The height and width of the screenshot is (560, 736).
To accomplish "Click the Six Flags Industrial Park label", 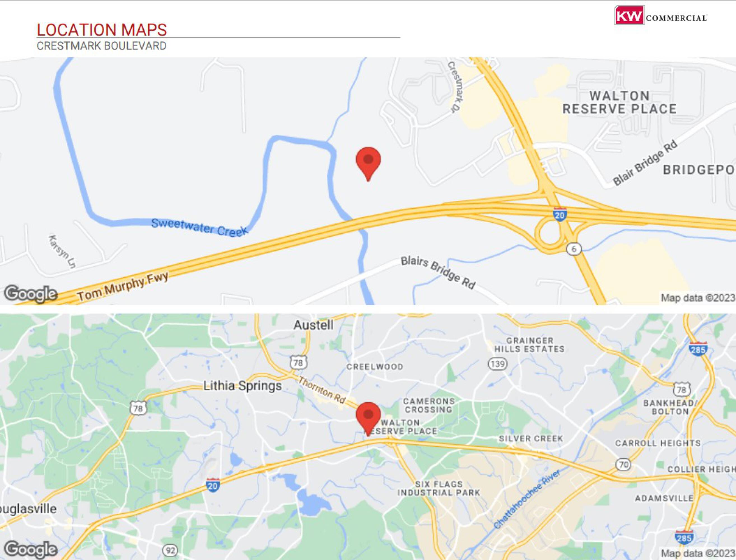I will (439, 488).
